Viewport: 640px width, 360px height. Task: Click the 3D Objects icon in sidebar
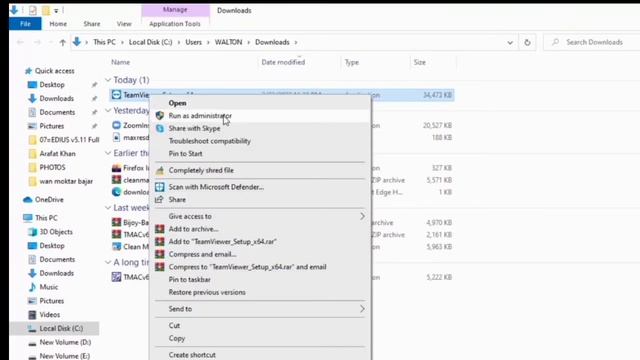click(x=32, y=232)
